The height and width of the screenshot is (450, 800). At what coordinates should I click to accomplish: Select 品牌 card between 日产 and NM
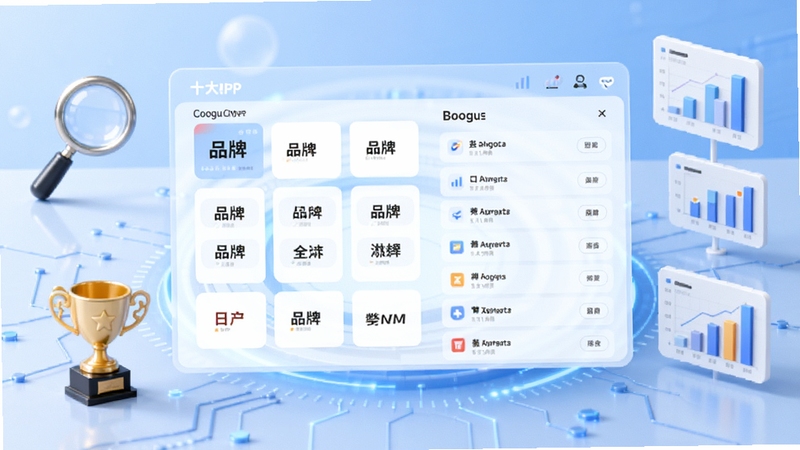coord(309,319)
